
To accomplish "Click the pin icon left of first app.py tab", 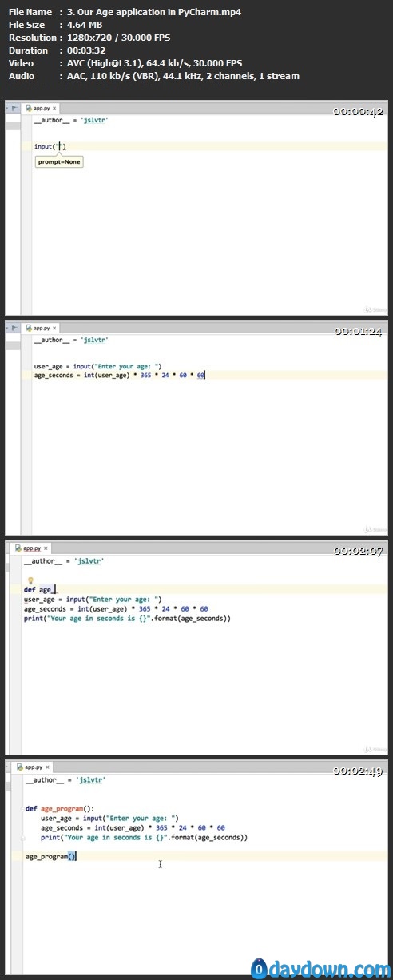I will (x=14, y=107).
